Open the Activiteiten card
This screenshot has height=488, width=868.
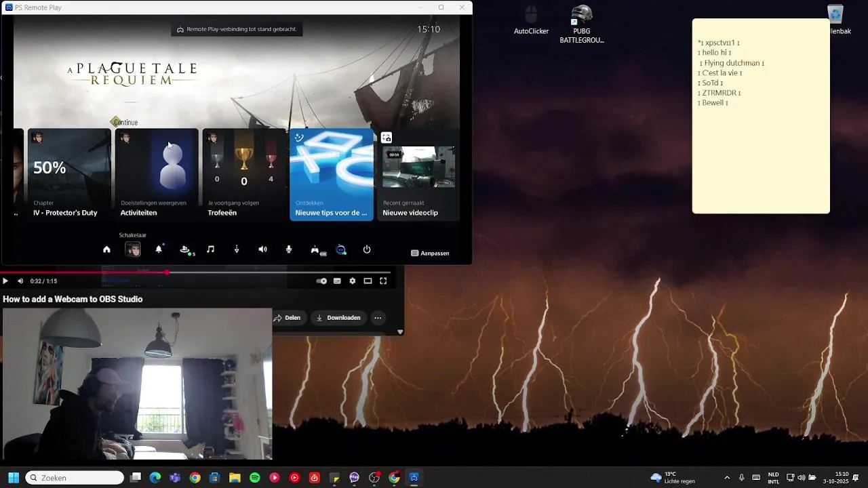[157, 175]
